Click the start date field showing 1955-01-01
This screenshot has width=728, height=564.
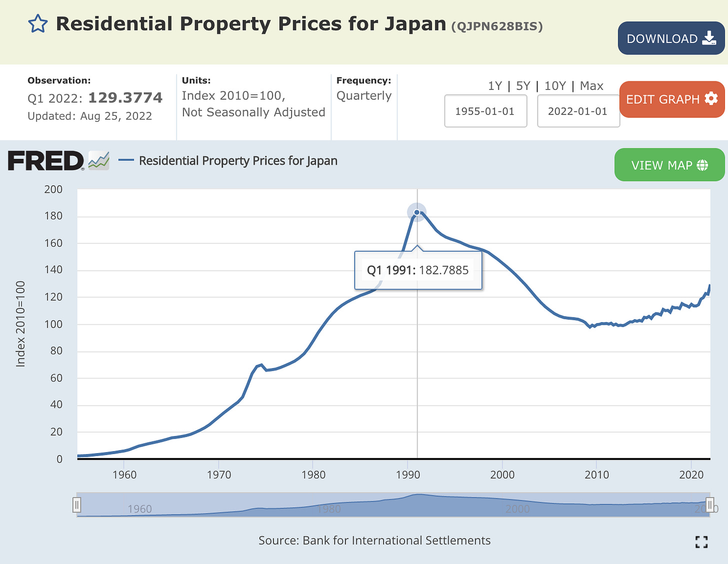coord(485,111)
